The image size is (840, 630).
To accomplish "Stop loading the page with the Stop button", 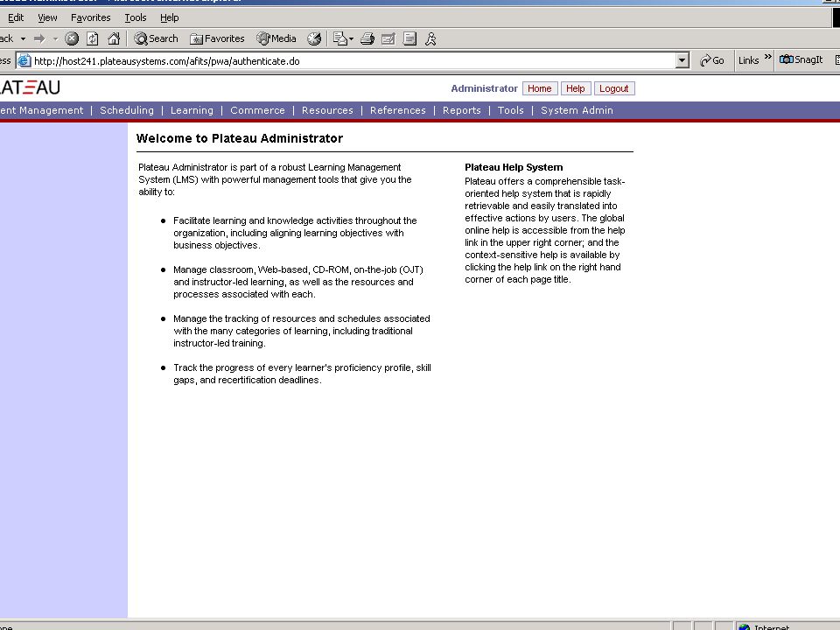I will (72, 38).
